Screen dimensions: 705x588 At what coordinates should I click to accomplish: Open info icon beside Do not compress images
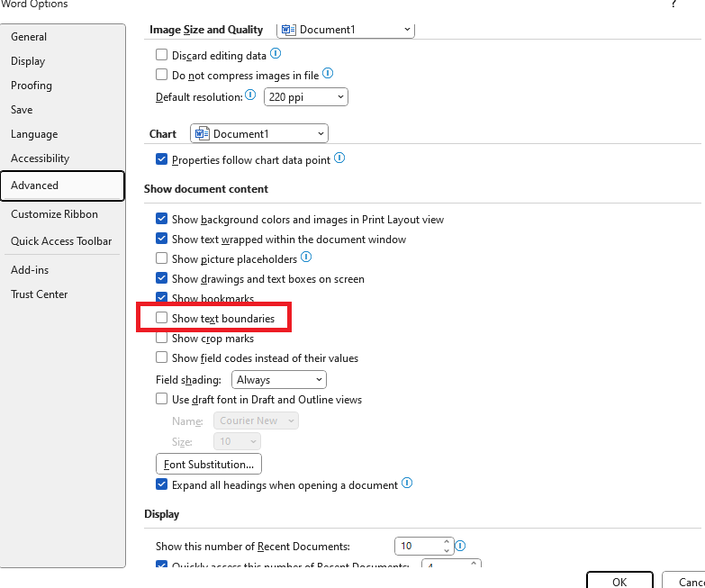point(328,73)
